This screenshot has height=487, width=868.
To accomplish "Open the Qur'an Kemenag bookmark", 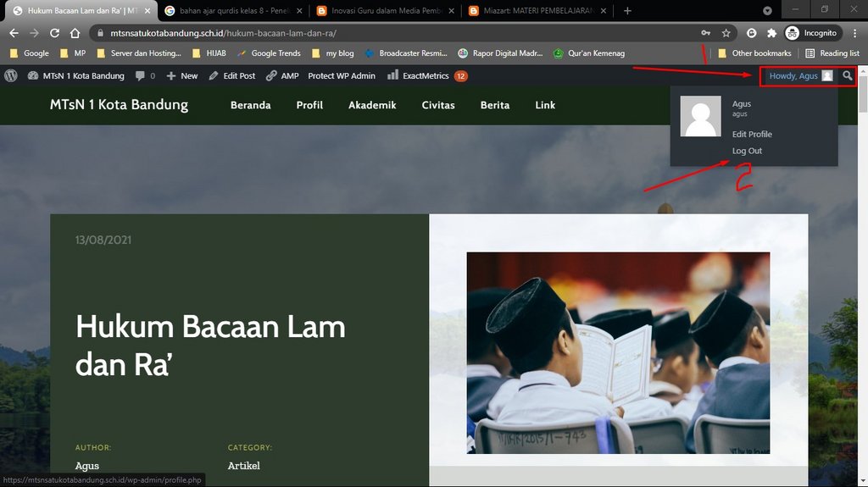I will pyautogui.click(x=589, y=53).
